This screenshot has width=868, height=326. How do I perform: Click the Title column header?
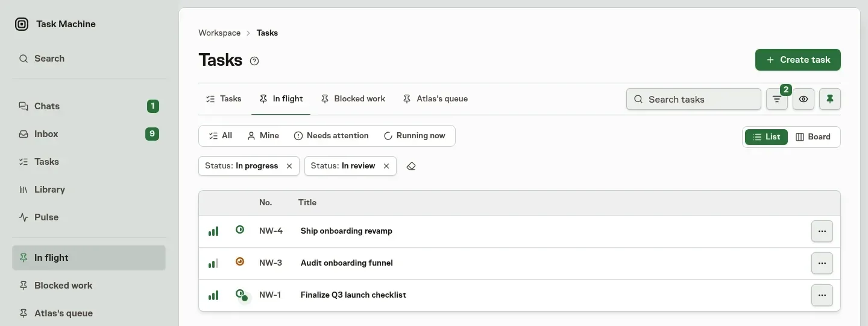[307, 203]
